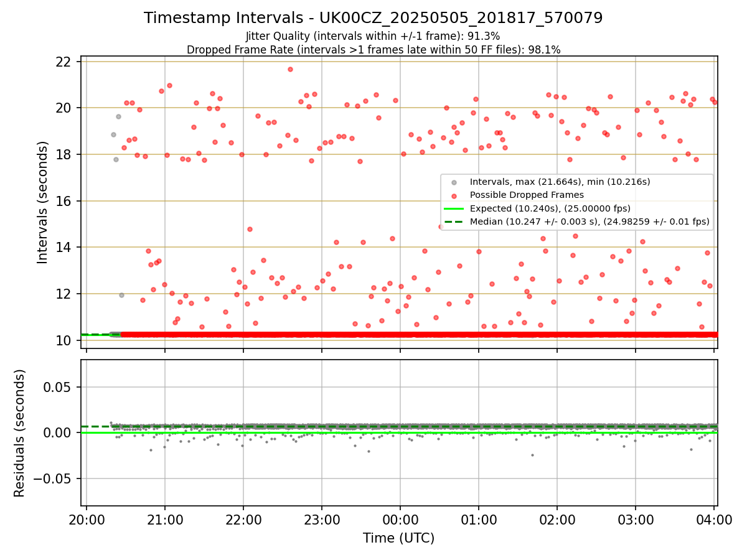747x560 pixels.
Task: Click legend entry 'Possible Dropped Frames'
Action: 527,195
